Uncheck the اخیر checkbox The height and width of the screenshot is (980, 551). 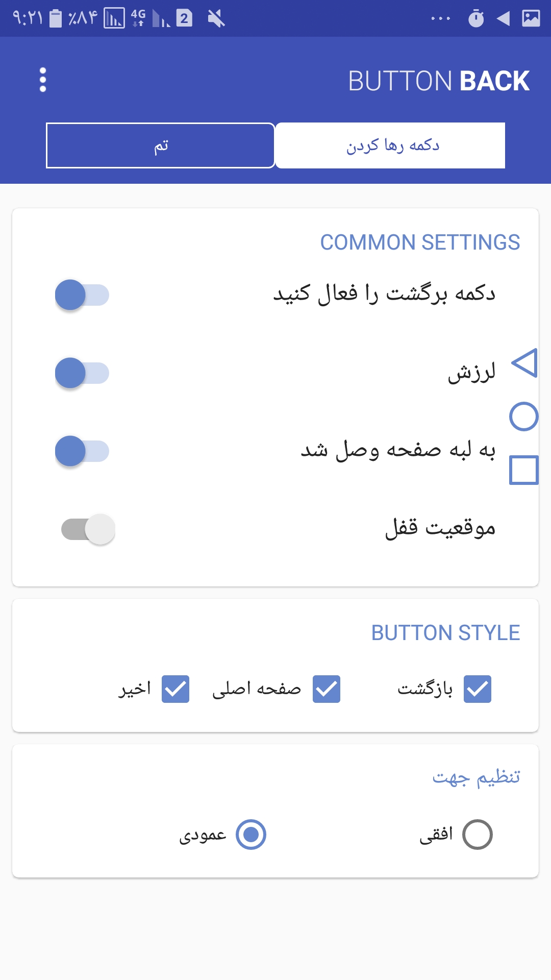click(176, 689)
